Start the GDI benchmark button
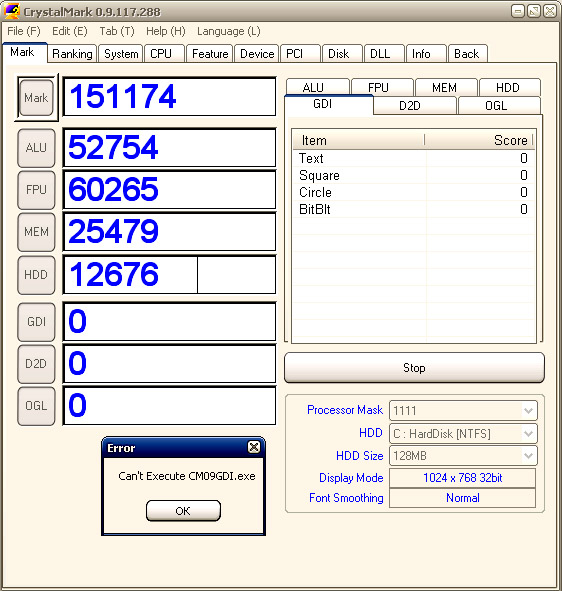The image size is (562, 591). click(x=36, y=322)
